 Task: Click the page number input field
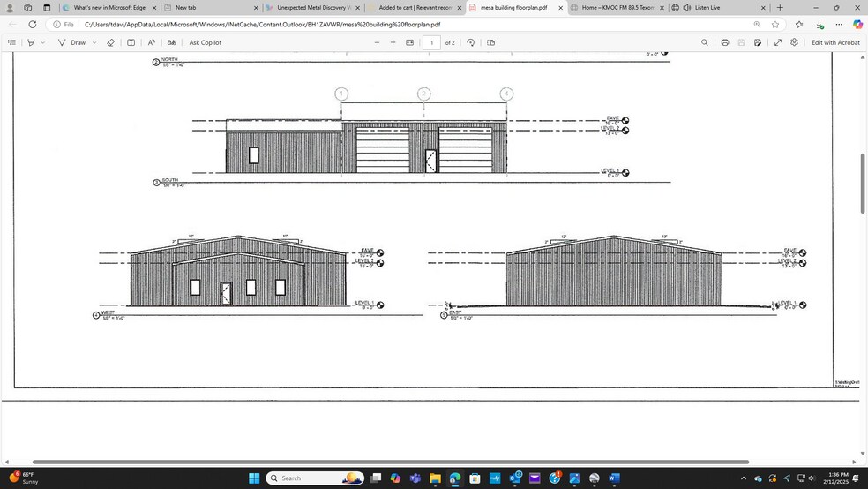[x=431, y=42]
